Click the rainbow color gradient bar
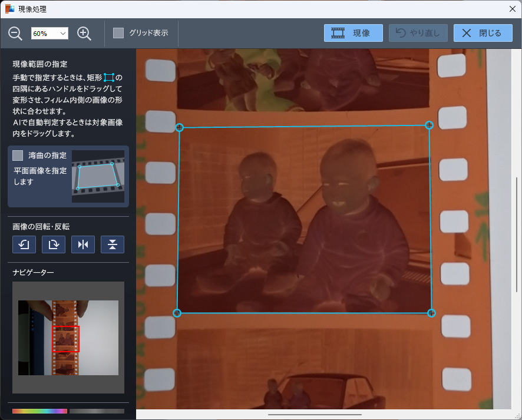522x420 pixels. (39, 411)
